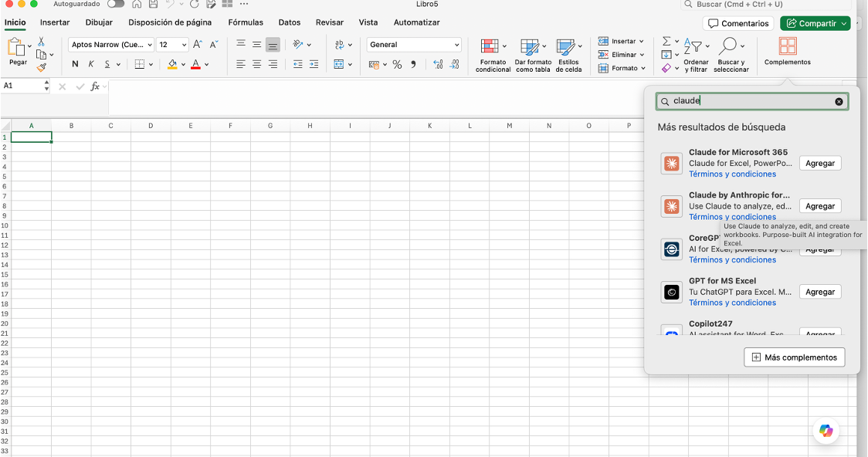Image resolution: width=868 pixels, height=457 pixels.
Task: Align text right
Action: point(273,64)
